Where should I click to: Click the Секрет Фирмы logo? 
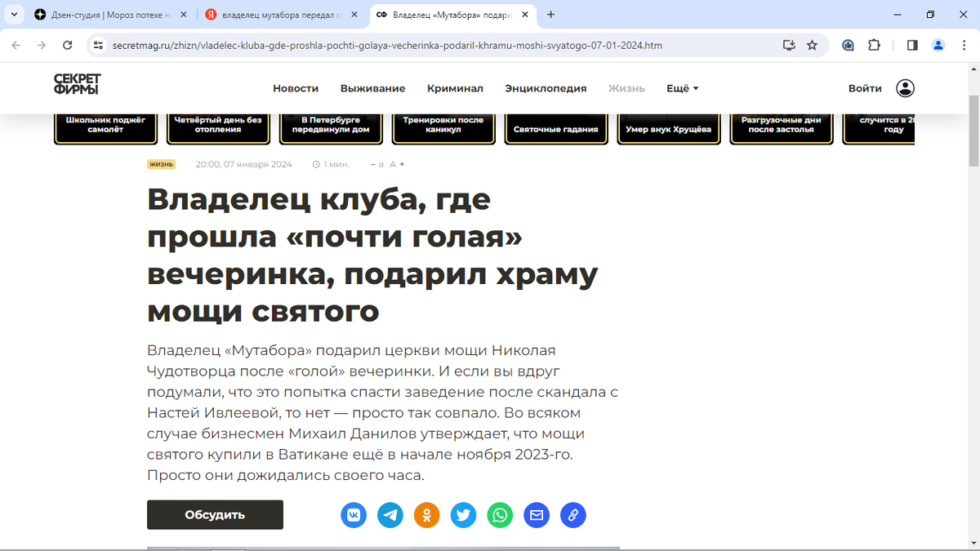tap(77, 84)
